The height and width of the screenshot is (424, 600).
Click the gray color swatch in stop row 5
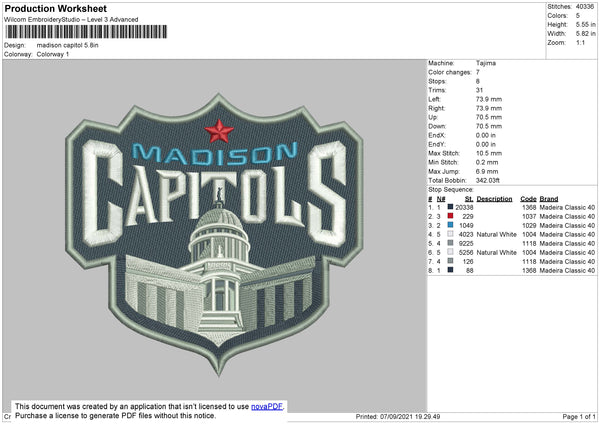pyautogui.click(x=450, y=243)
